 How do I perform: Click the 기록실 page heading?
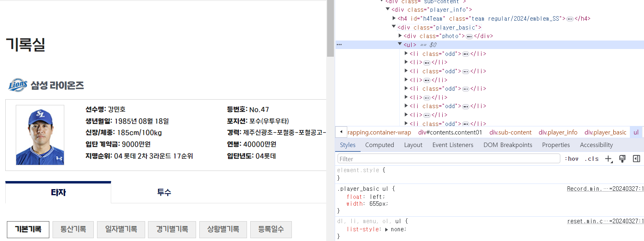(25, 44)
